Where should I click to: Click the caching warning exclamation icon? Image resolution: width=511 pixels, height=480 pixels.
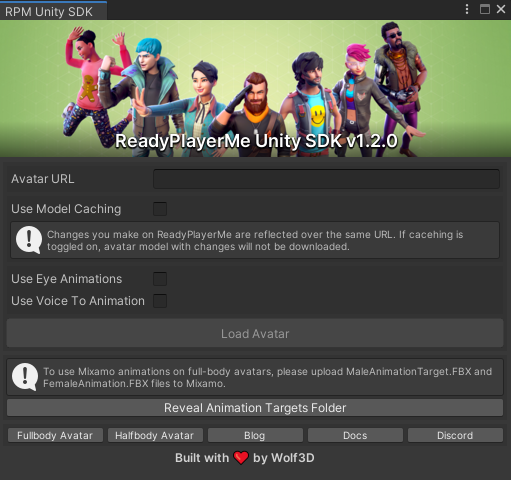tap(29, 240)
